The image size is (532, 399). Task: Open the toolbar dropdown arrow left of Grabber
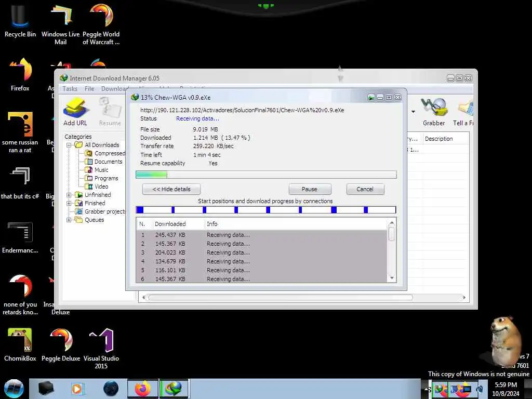click(413, 112)
